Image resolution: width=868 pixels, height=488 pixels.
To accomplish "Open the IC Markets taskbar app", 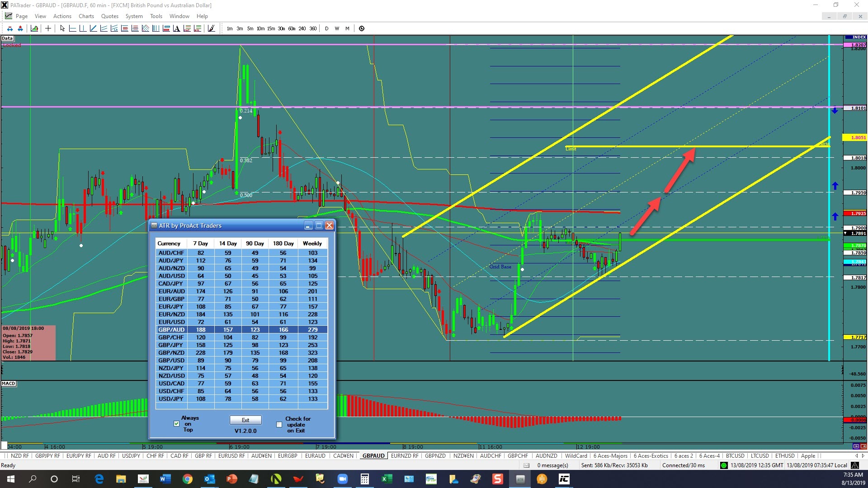I will (x=564, y=479).
